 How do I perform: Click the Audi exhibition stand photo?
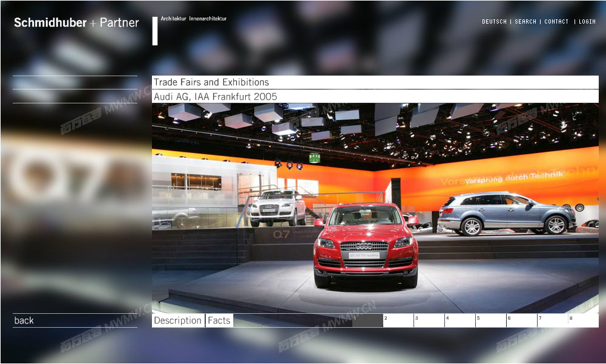tap(375, 208)
